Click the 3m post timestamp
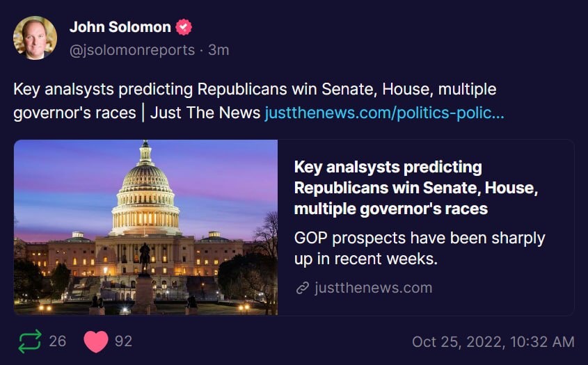This screenshot has width=588, height=365. click(x=219, y=50)
